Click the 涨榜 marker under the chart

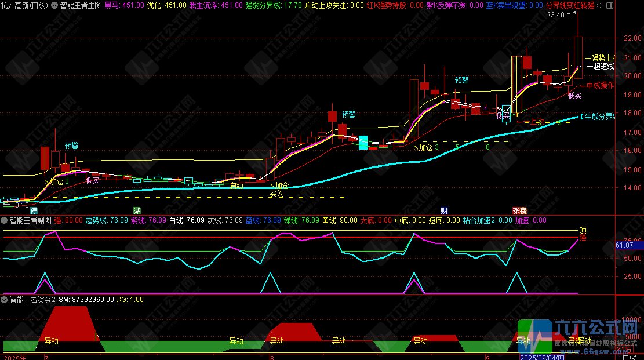point(519,211)
